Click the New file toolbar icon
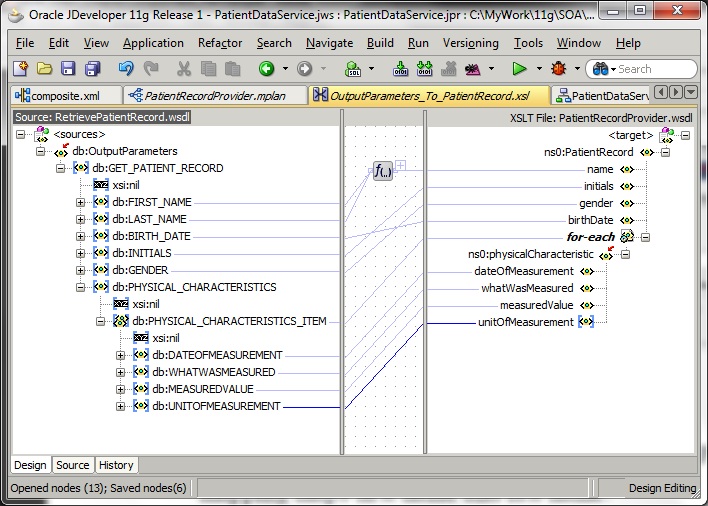708x506 pixels. tap(21, 69)
